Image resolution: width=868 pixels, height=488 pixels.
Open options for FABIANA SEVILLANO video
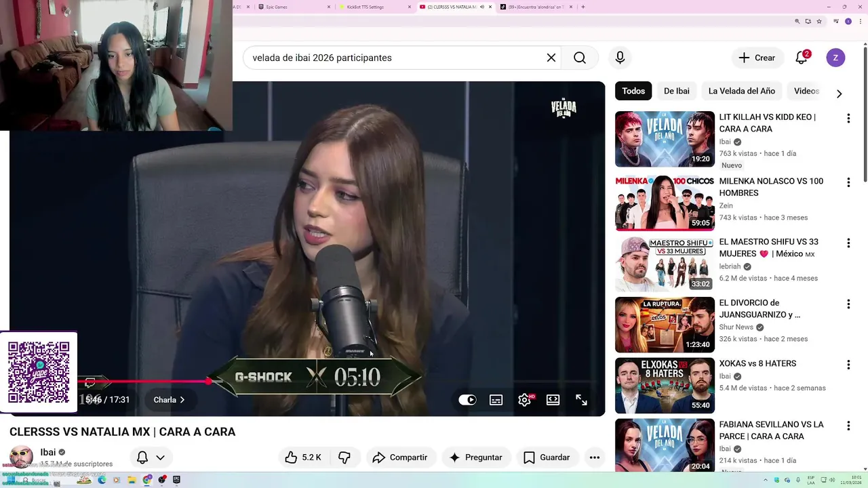pos(848,426)
